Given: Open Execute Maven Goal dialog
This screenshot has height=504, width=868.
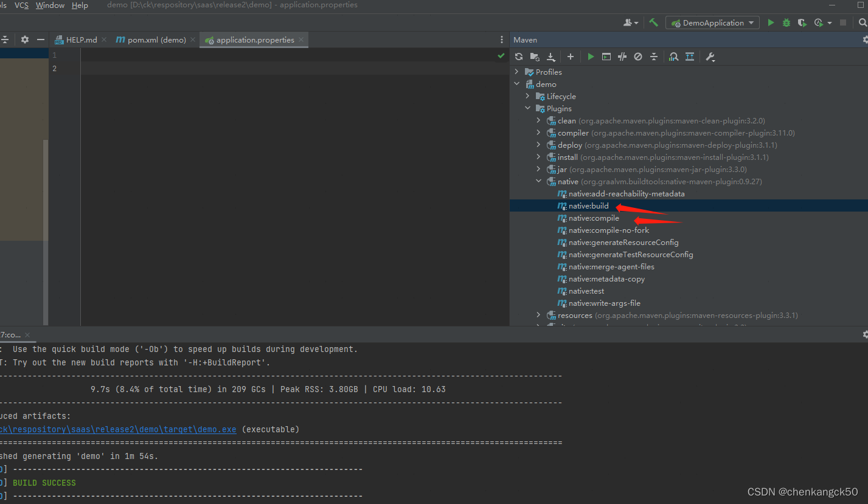Looking at the screenshot, I should tap(606, 57).
